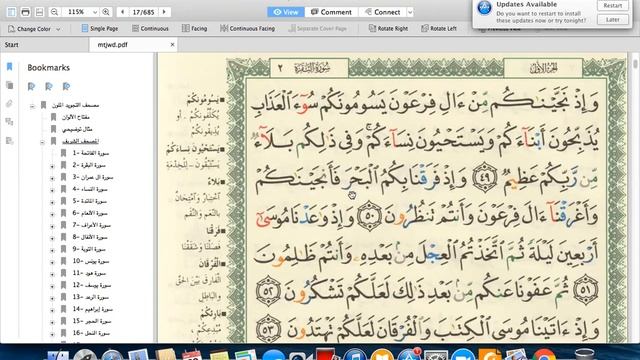
Task: Select bookmark 14- سورة إبراهيم
Action: pyautogui.click(x=93, y=309)
